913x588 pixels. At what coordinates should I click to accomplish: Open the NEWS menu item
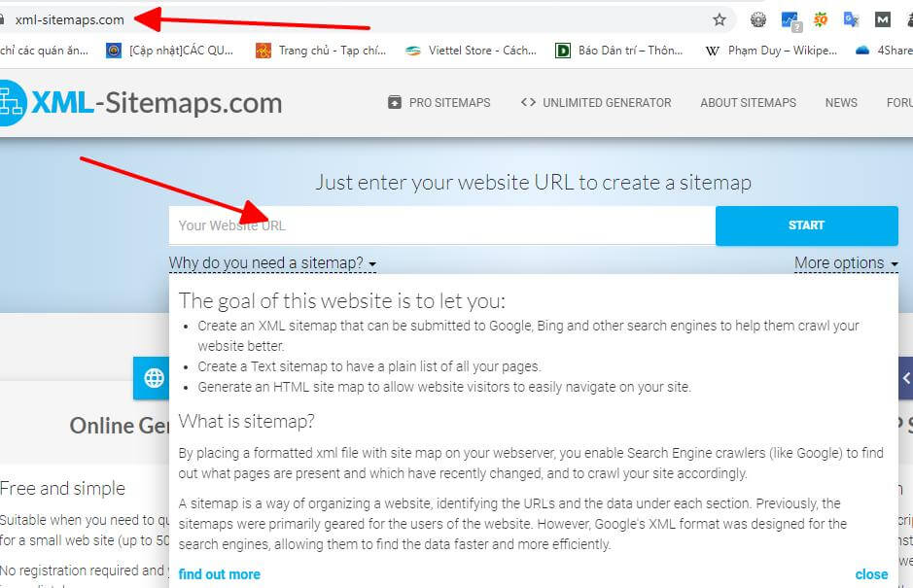pos(841,102)
